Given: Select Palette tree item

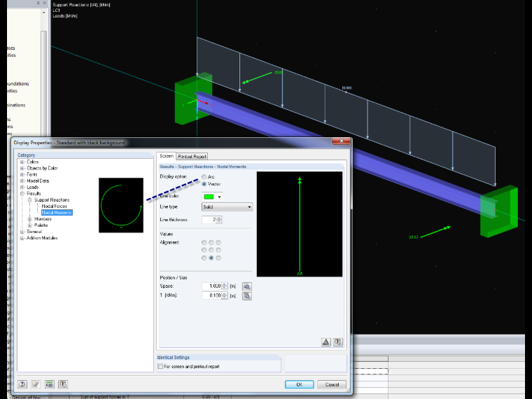Looking at the screenshot, I should click(x=41, y=225).
